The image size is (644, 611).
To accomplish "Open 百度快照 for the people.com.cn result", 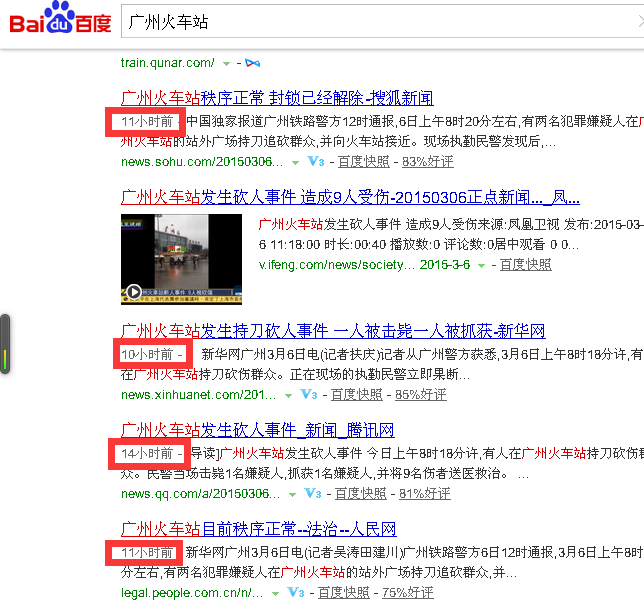I will 343,593.
